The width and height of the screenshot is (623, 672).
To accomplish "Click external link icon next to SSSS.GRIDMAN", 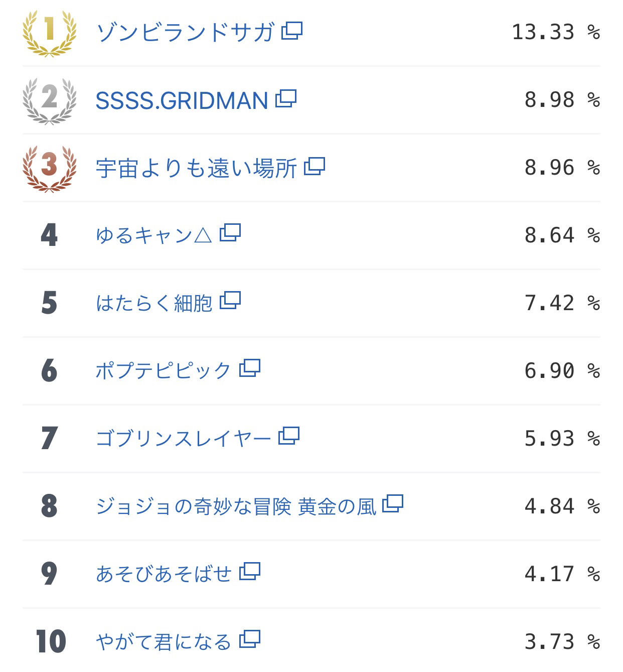I will [286, 98].
